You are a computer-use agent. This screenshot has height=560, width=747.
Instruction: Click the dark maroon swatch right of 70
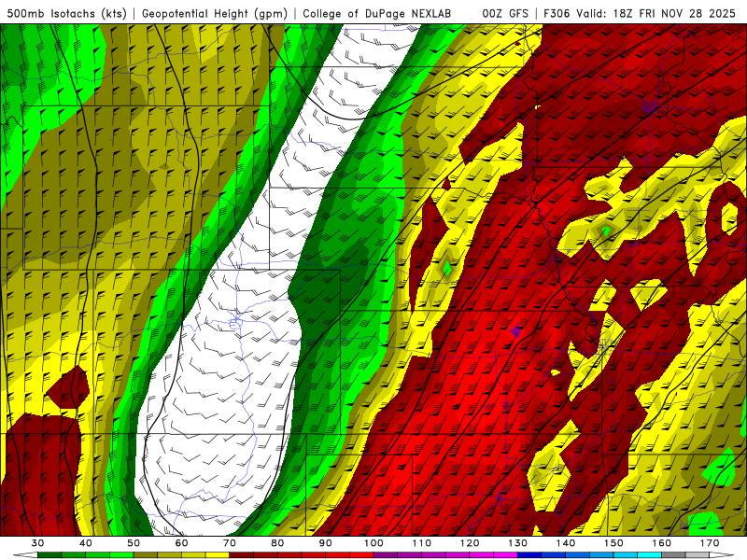242,555
